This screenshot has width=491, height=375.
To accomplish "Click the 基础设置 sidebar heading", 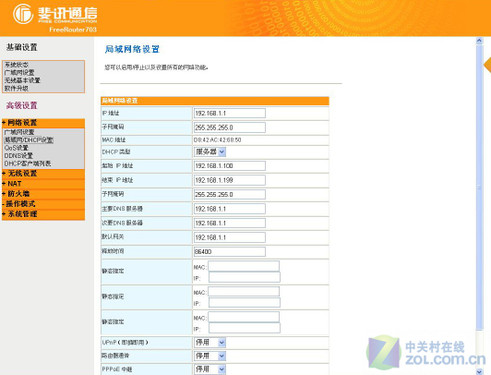I will [x=22, y=47].
